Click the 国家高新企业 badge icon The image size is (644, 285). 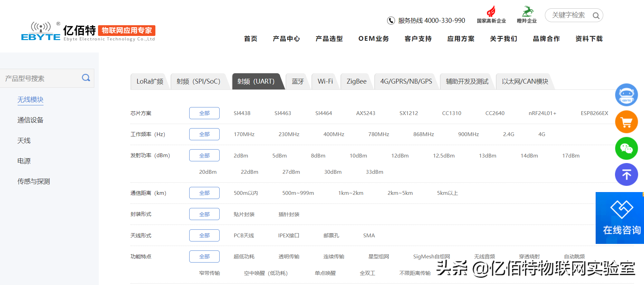491,15
